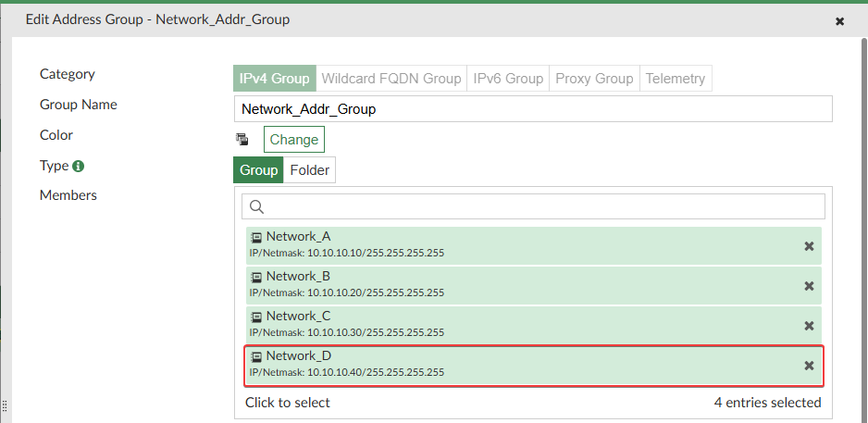Click the 10.10.10.20 netmask text

(346, 292)
